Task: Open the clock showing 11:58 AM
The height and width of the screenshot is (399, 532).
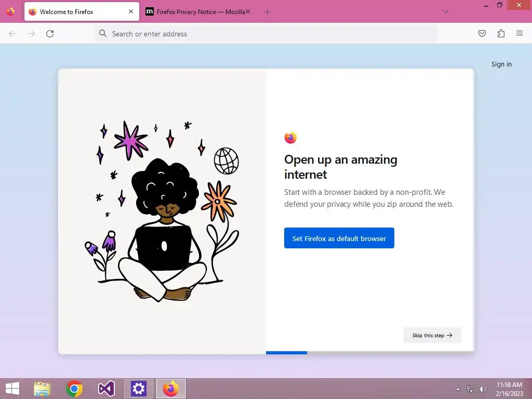Action: tap(509, 389)
